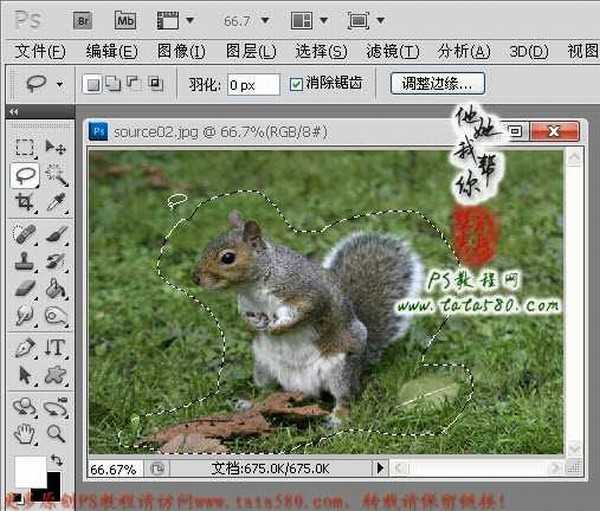Open Mini Bridge with the Mb icon
600x511 pixels.
click(125, 19)
